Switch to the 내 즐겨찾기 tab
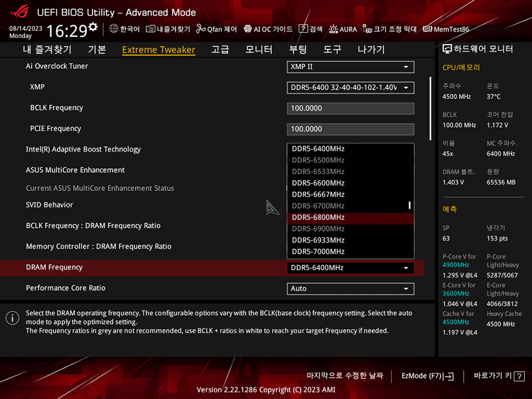This screenshot has width=532, height=399. pos(47,50)
